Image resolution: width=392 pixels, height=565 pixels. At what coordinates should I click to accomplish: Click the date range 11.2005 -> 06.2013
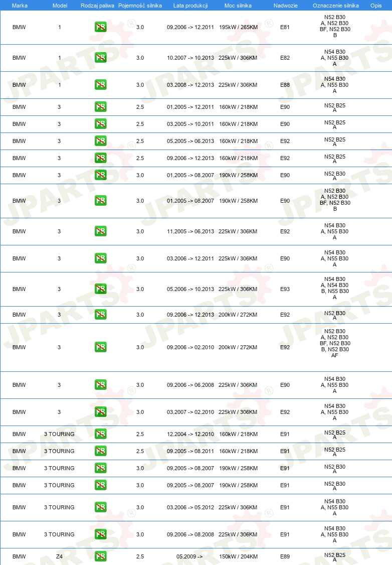[x=190, y=231]
